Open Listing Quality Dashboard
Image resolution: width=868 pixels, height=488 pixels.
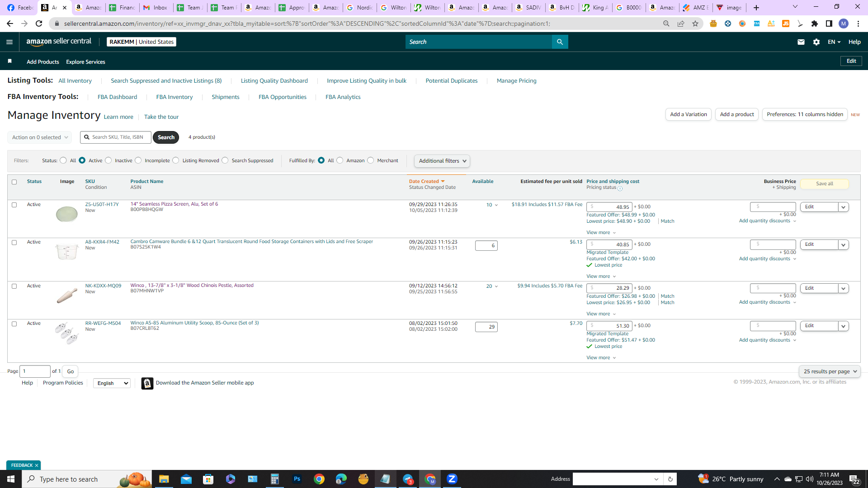(274, 81)
